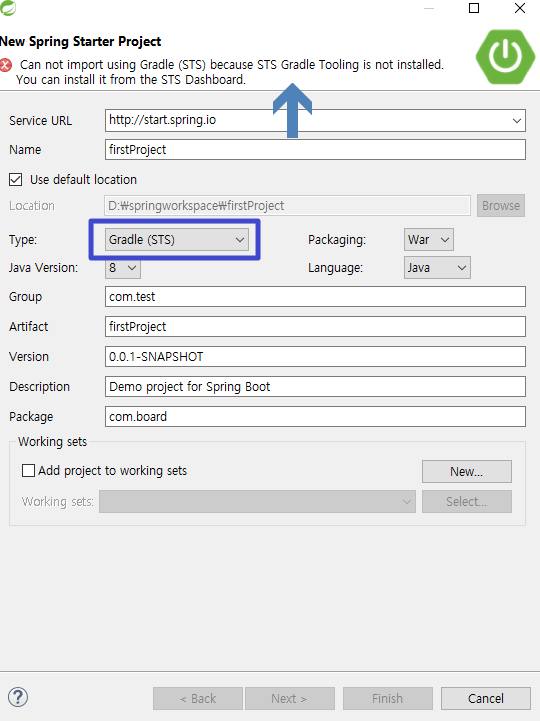Image resolution: width=540 pixels, height=721 pixels.
Task: Click the Finish button
Action: tap(388, 698)
